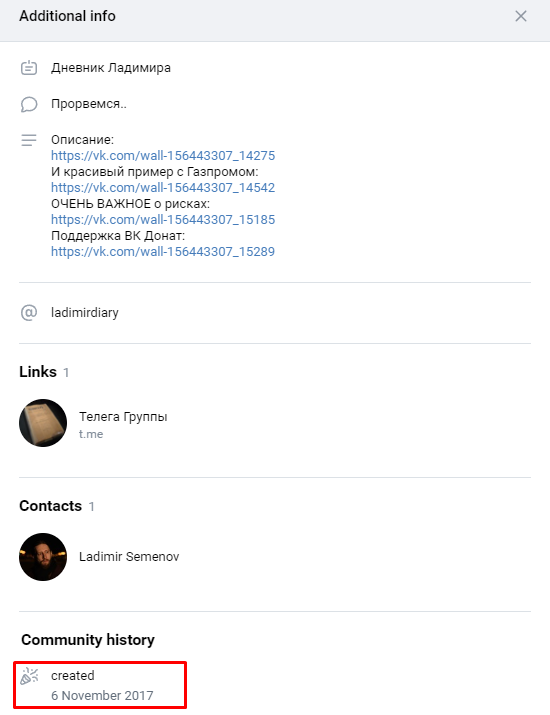Open the risks link ending 15185

click(163, 219)
